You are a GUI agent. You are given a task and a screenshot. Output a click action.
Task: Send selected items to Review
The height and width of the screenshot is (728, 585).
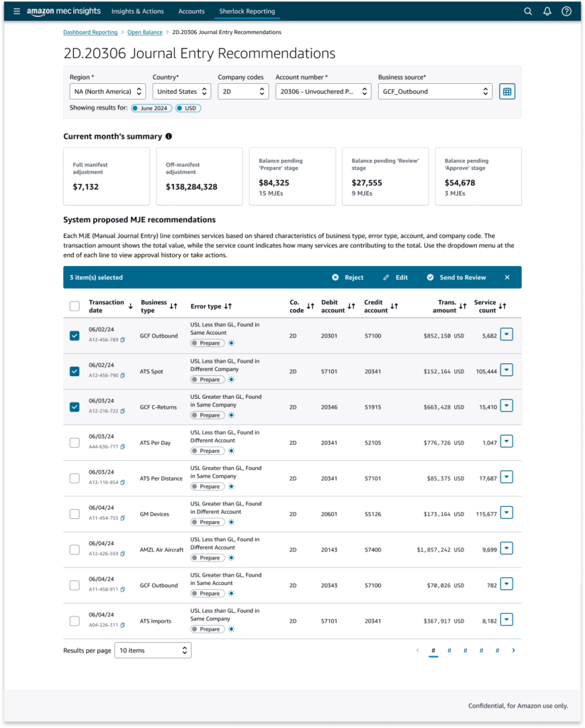[x=456, y=277]
